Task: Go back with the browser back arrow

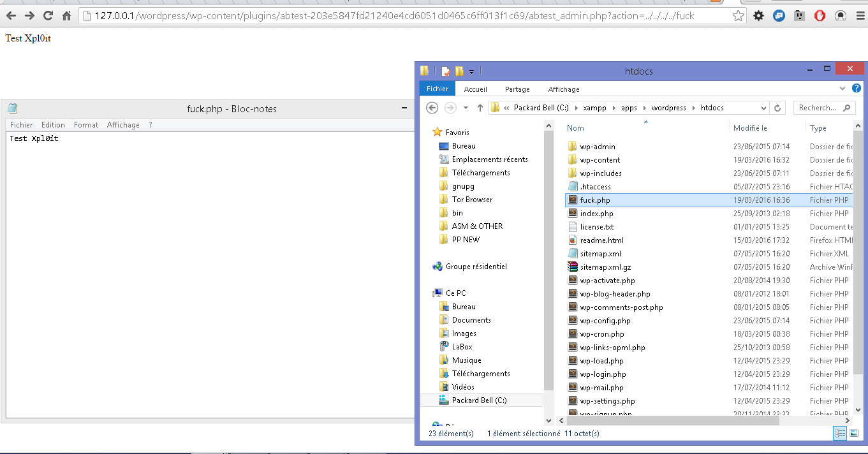Action: pyautogui.click(x=11, y=15)
